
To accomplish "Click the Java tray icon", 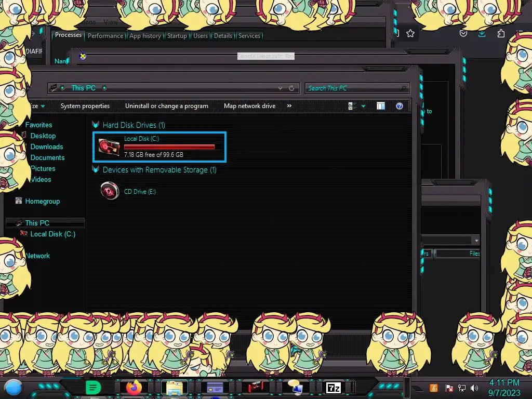I will click(434, 388).
